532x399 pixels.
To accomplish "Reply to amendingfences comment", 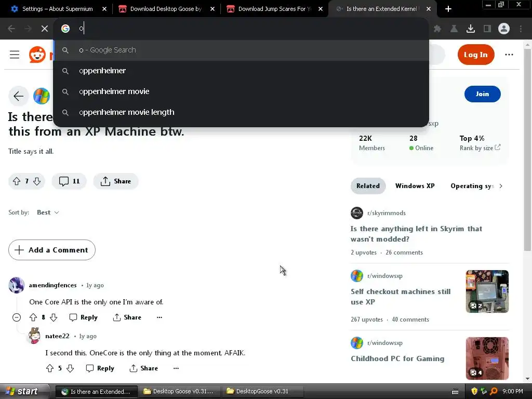I will 84,317.
